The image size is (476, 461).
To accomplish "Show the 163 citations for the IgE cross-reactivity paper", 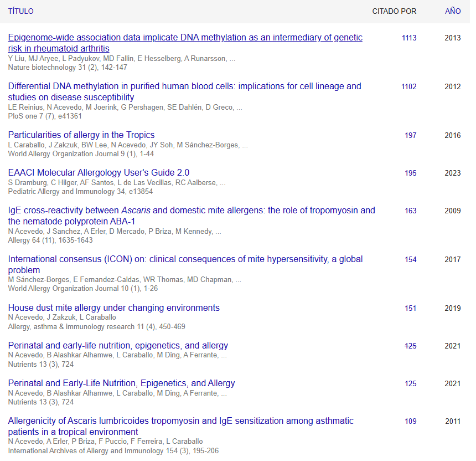I will tap(410, 211).
